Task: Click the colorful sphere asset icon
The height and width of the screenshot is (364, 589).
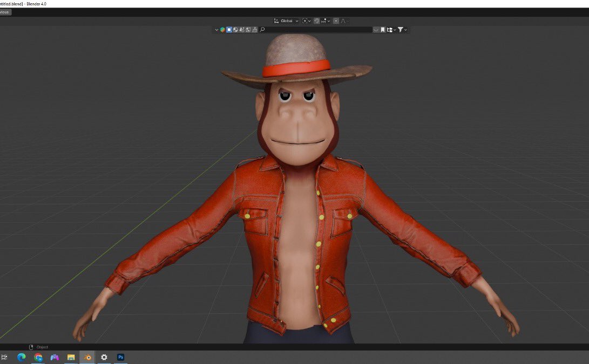Action: (222, 30)
